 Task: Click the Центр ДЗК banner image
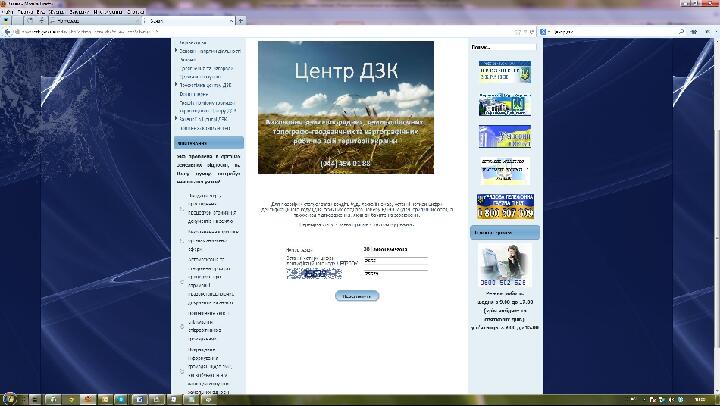tap(346, 107)
